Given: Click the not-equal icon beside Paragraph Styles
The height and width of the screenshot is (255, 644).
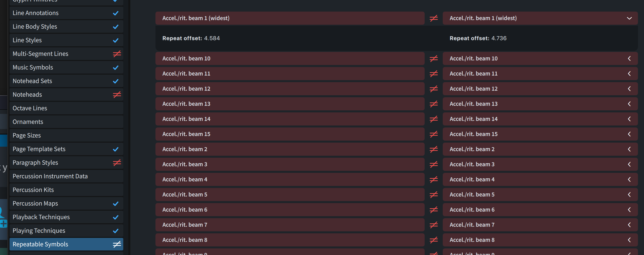Looking at the screenshot, I should tap(117, 163).
